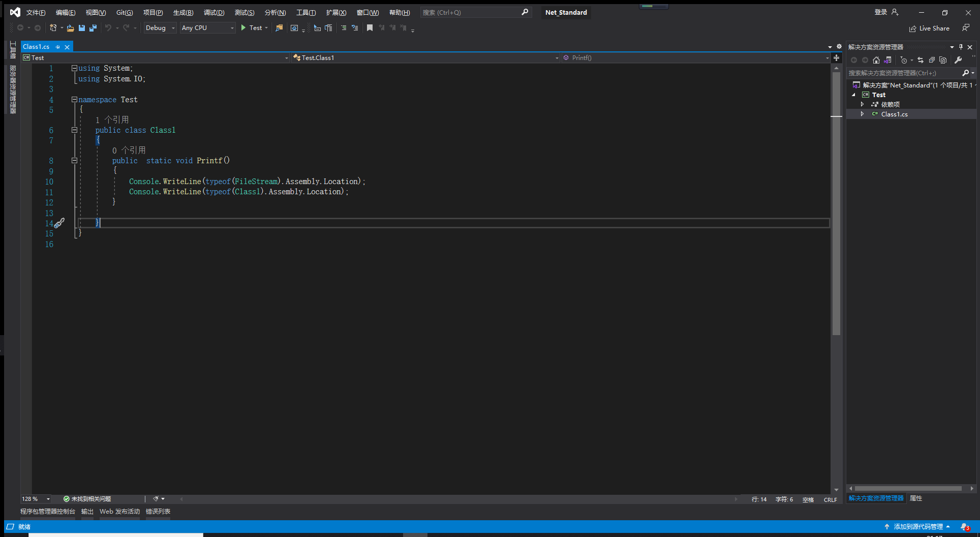Toggle auto-hide pin on Solution Explorer
The image size is (980, 537).
(x=961, y=47)
